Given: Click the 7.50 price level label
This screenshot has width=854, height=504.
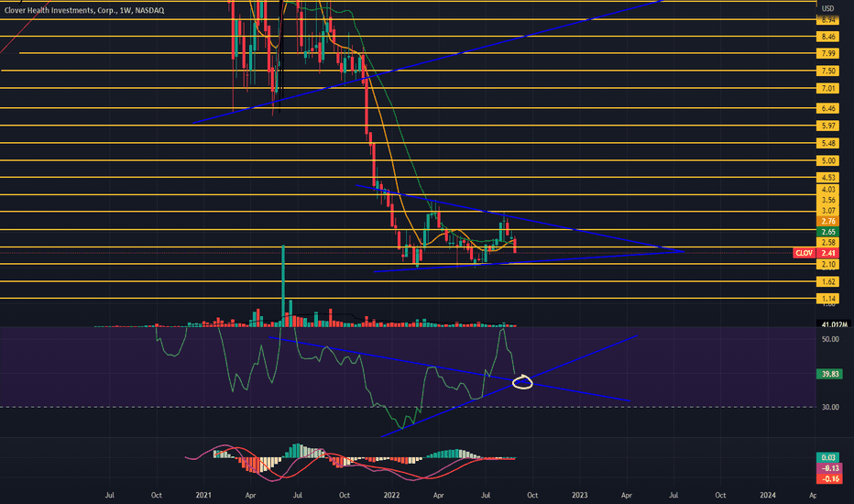Looking at the screenshot, I should [827, 71].
